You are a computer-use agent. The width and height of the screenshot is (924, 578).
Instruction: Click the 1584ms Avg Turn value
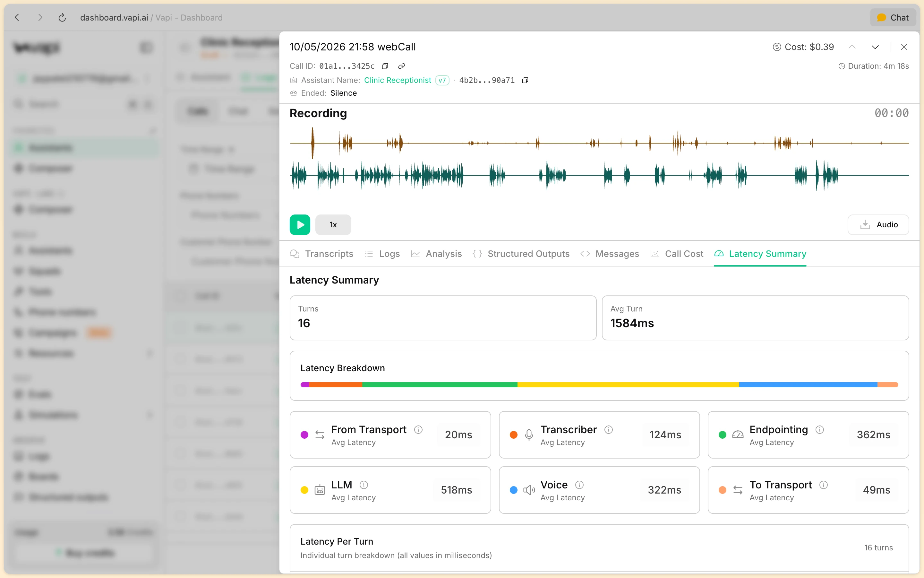(632, 323)
